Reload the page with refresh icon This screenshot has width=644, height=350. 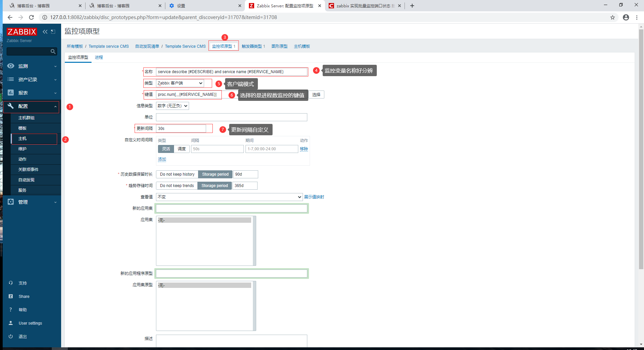(x=31, y=17)
